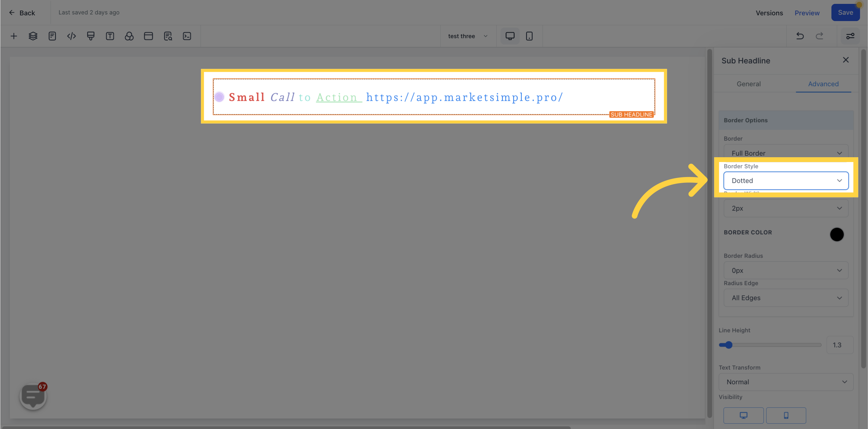Expand the Radius Edge dropdown
The width and height of the screenshot is (868, 429).
[x=786, y=298]
